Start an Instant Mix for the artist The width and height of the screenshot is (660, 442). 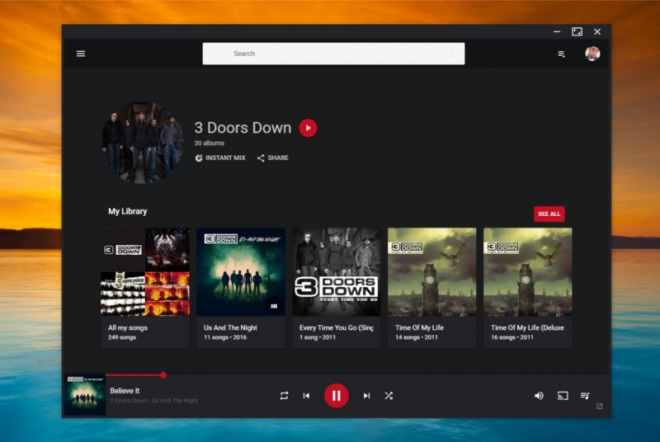220,158
